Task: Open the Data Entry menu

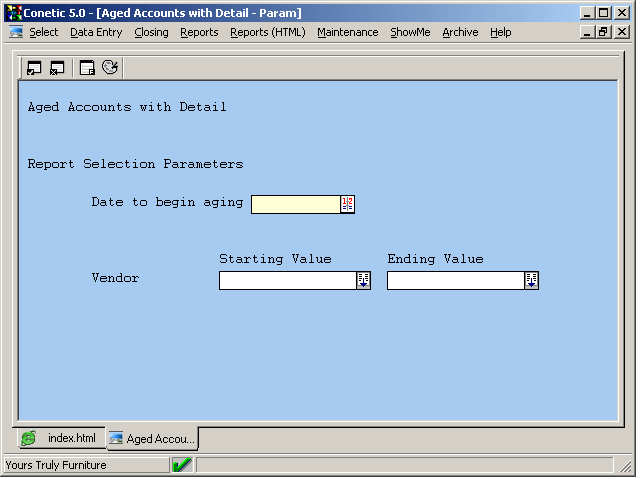Action: click(x=96, y=32)
